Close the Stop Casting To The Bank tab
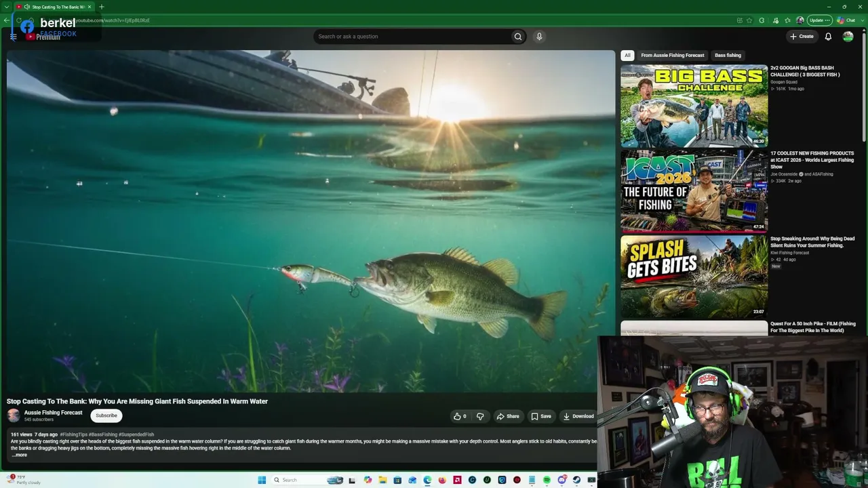868x488 pixels. click(x=90, y=7)
